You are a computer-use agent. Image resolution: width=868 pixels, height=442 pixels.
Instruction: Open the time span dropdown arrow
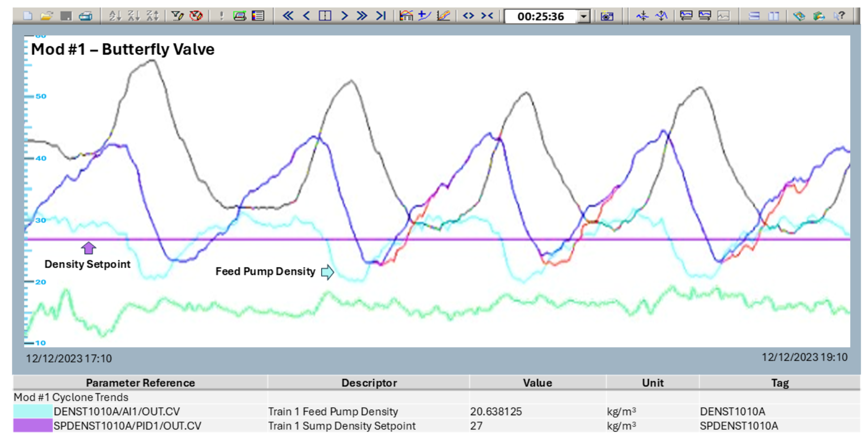click(x=584, y=16)
